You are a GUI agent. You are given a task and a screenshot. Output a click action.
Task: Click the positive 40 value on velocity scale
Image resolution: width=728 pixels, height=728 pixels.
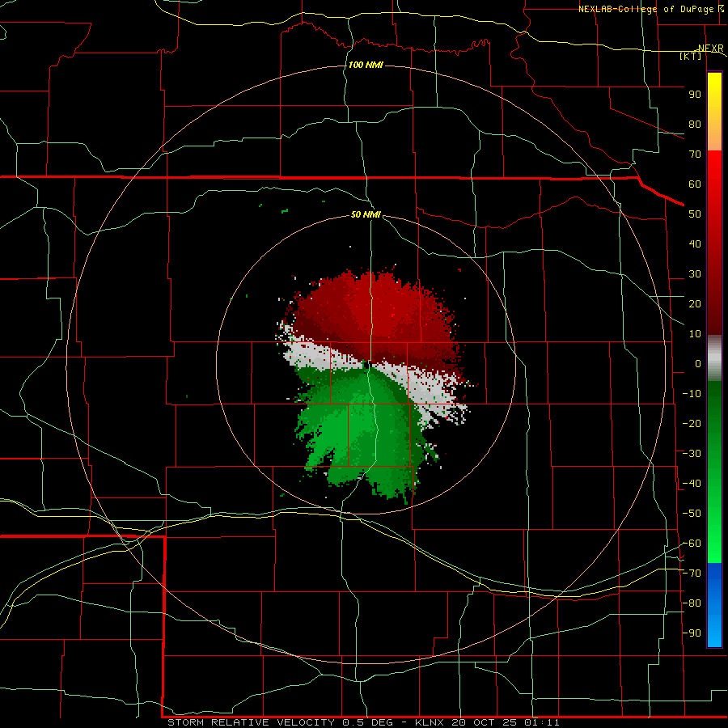pyautogui.click(x=695, y=243)
